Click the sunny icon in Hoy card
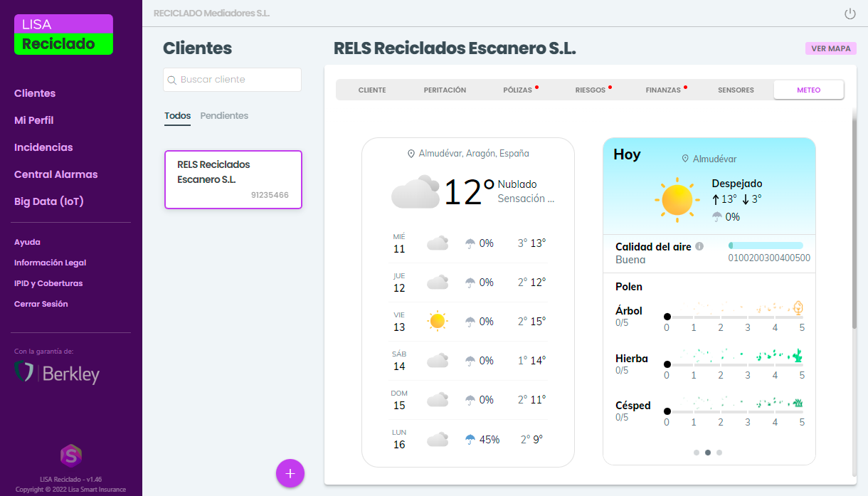The width and height of the screenshot is (868, 496). click(677, 199)
